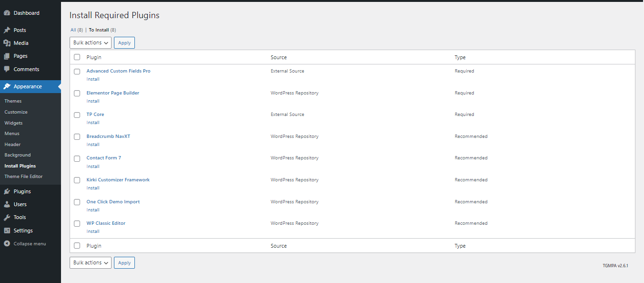Click the Collapse menu arrow icon
644x283 pixels.
(7, 244)
